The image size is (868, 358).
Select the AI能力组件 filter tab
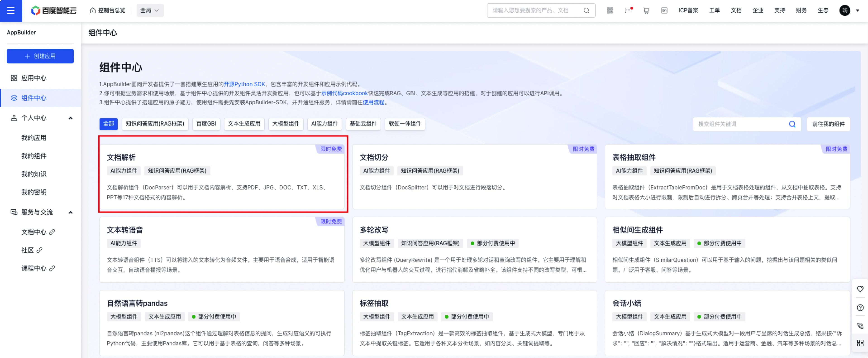point(324,124)
